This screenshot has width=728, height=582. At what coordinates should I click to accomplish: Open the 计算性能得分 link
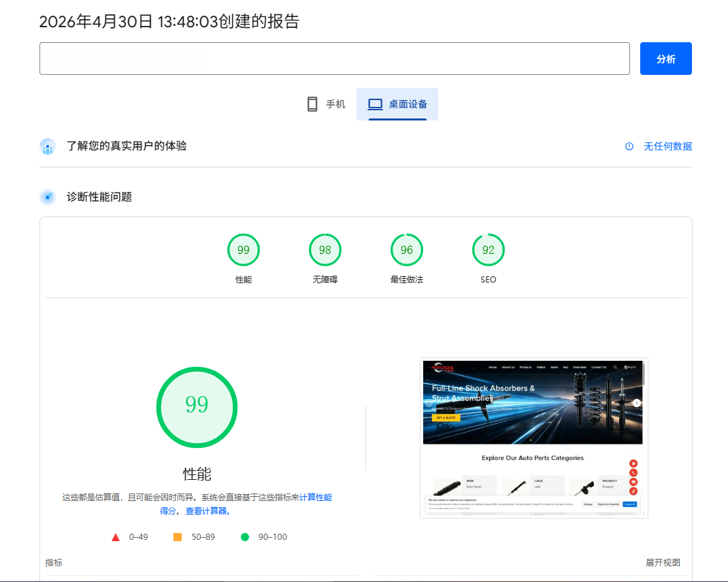315,498
